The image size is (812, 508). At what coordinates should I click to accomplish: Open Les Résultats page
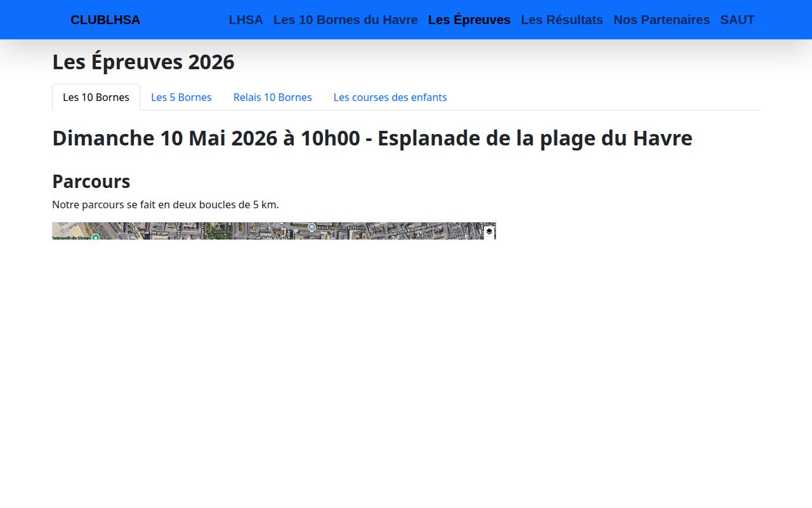coord(562,20)
